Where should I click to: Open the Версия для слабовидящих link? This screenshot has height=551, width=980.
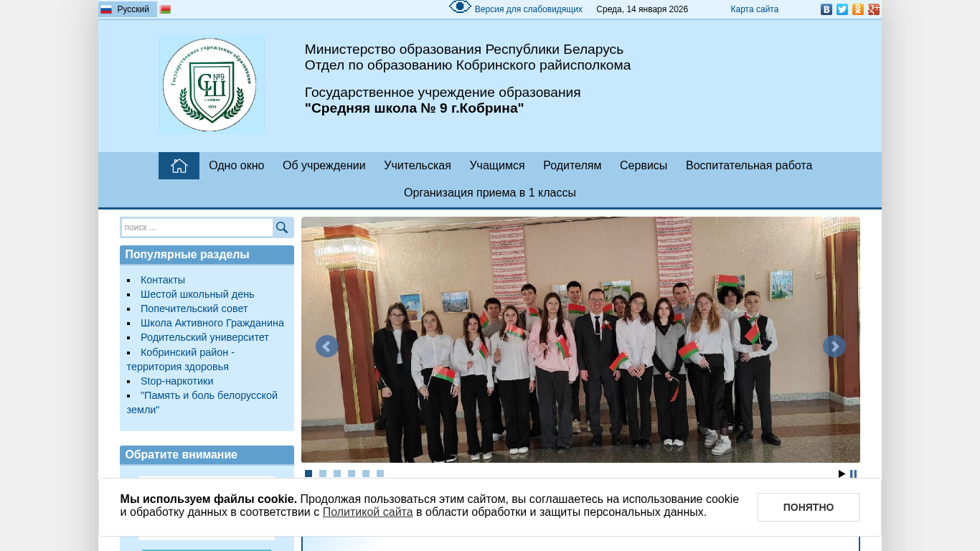point(529,9)
